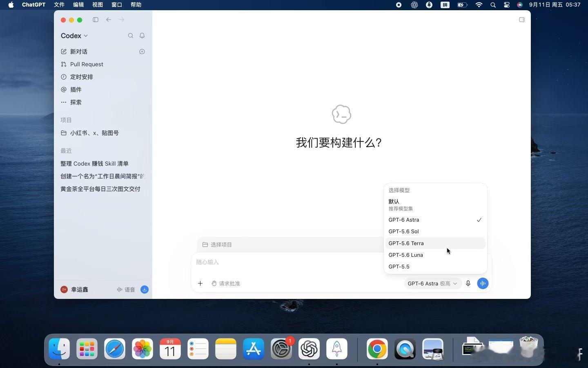Image resolution: width=588 pixels, height=368 pixels.
Task: Toggle the sidebar panel icon
Action: 96,20
